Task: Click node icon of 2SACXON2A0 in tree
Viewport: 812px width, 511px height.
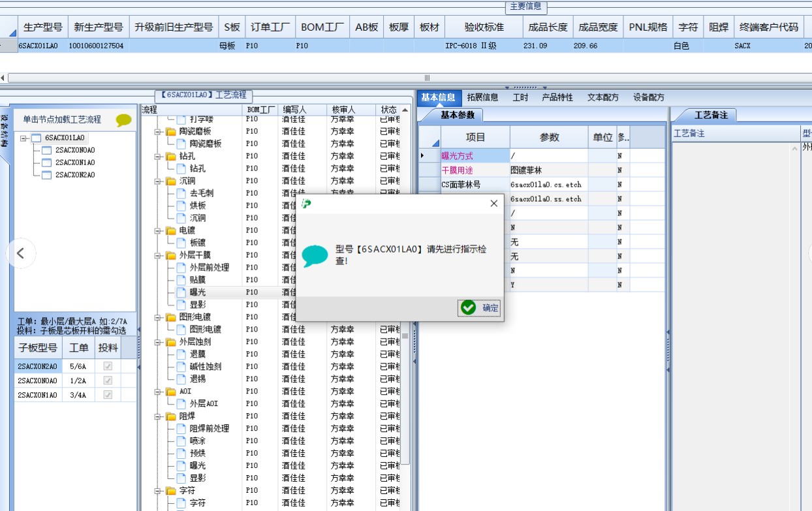Action: click(x=46, y=175)
